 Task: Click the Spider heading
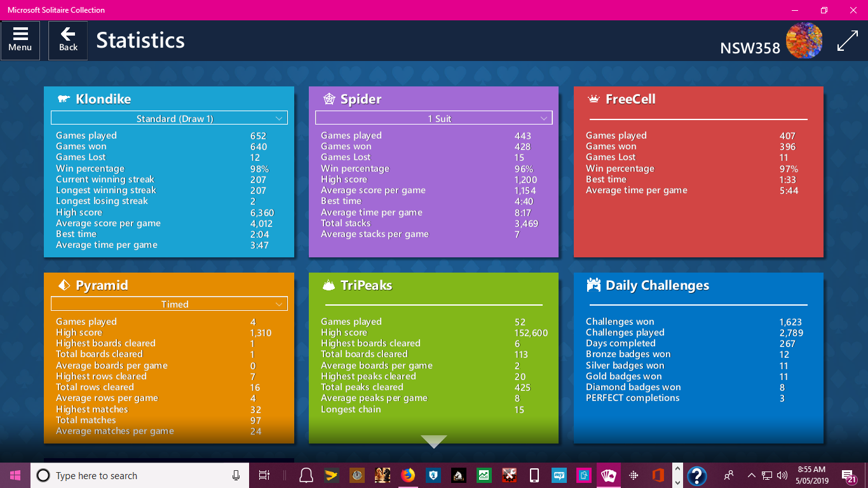point(361,99)
